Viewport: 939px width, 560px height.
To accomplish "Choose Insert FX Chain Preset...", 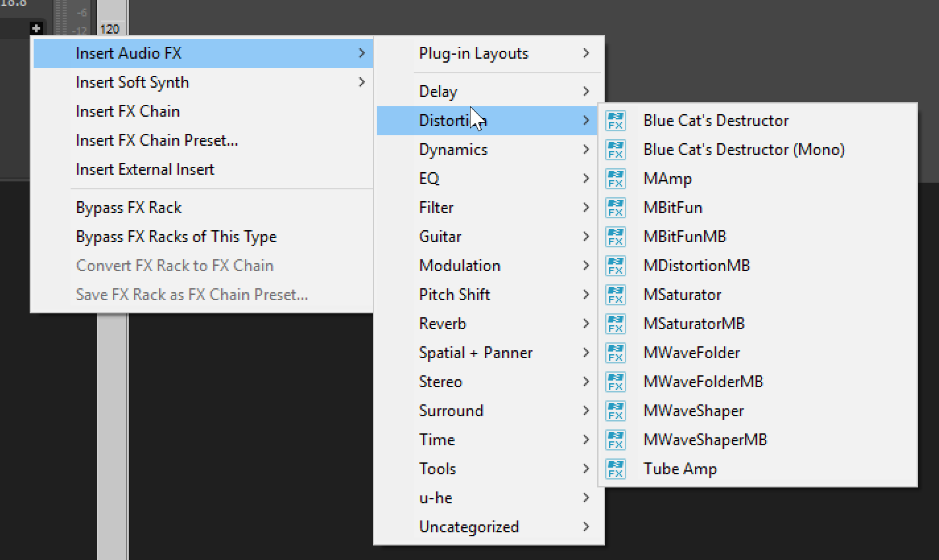I will click(157, 140).
